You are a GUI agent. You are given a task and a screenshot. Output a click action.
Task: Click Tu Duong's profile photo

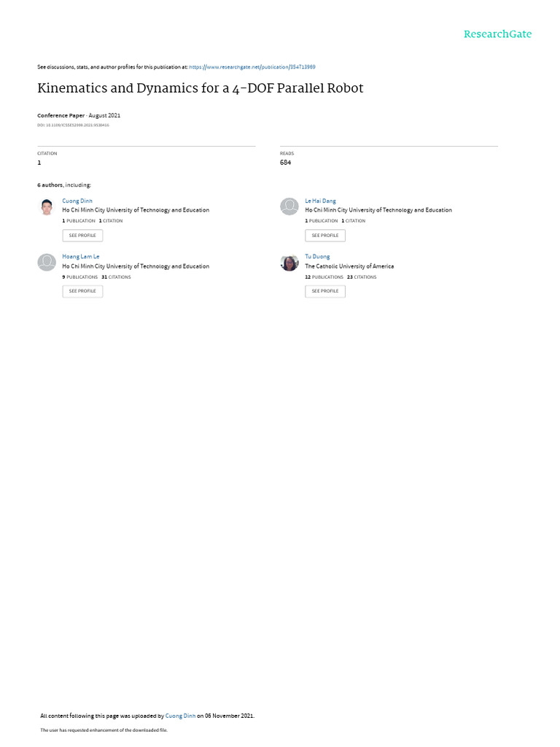(x=289, y=263)
